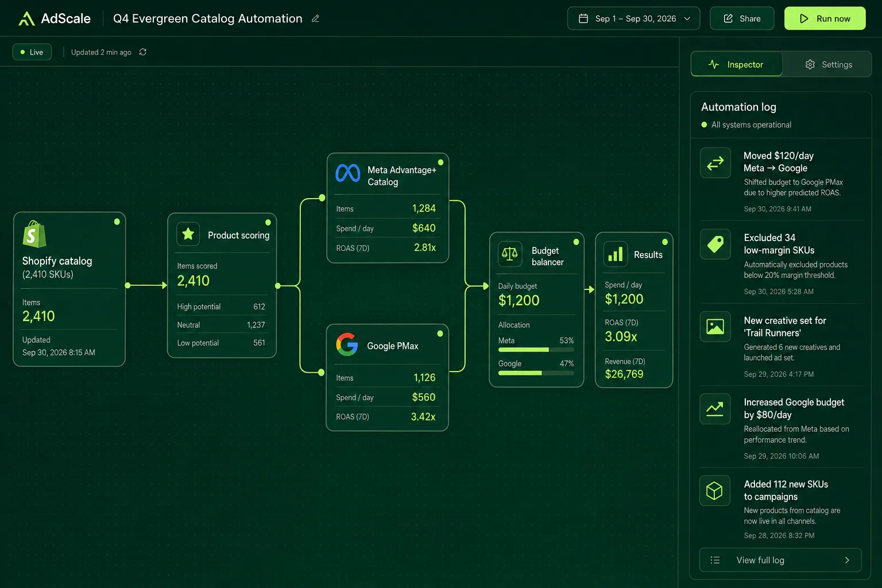Click the Meta 53% allocation bar

click(536, 350)
